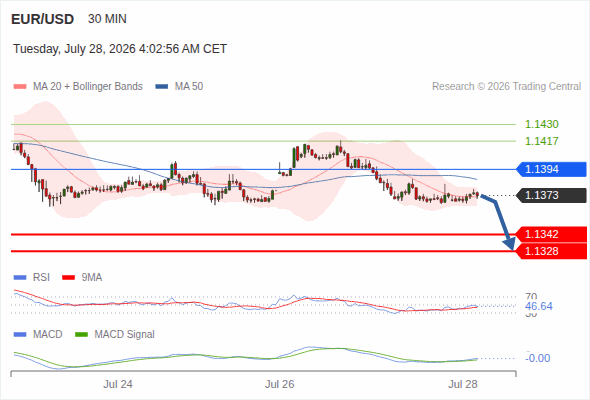The width and height of the screenshot is (590, 400).
Task: Click the 9MA red legend swatch
Action: point(68,278)
